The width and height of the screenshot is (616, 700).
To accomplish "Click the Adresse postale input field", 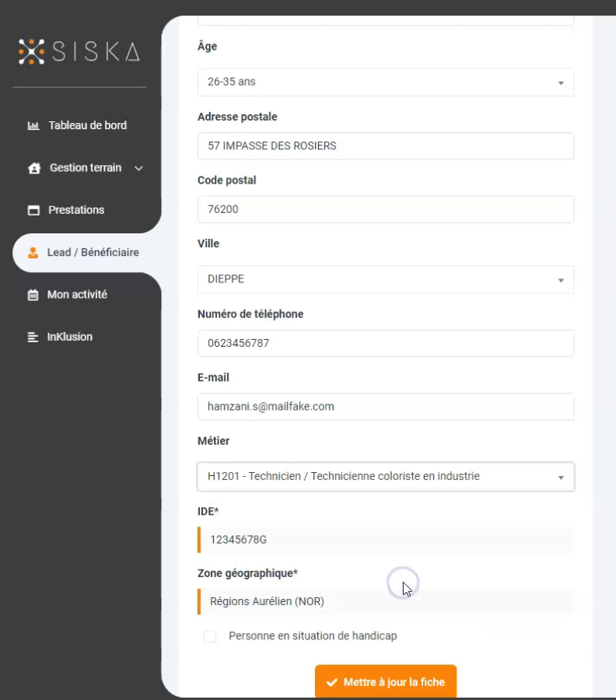I will [x=386, y=146].
